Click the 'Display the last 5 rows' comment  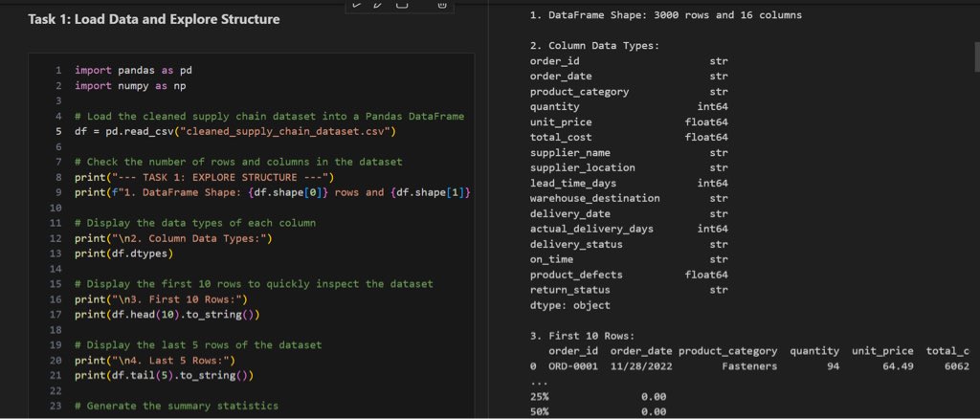pyautogui.click(x=198, y=344)
